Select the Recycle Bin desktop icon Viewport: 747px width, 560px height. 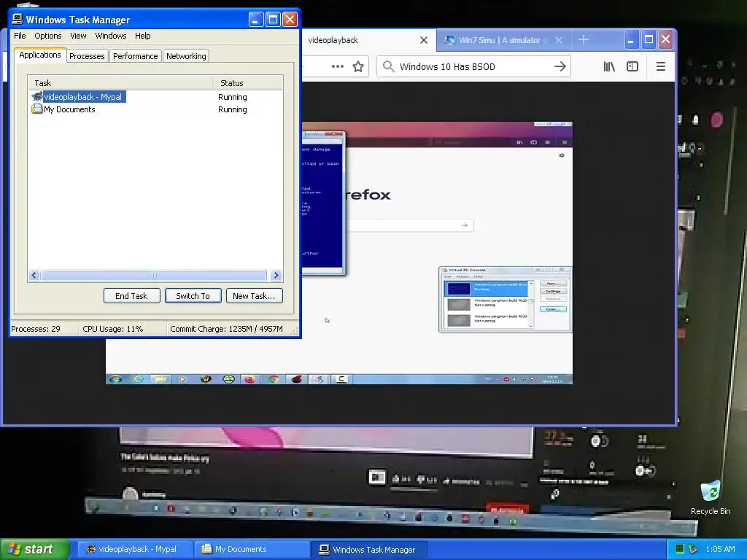point(711,497)
